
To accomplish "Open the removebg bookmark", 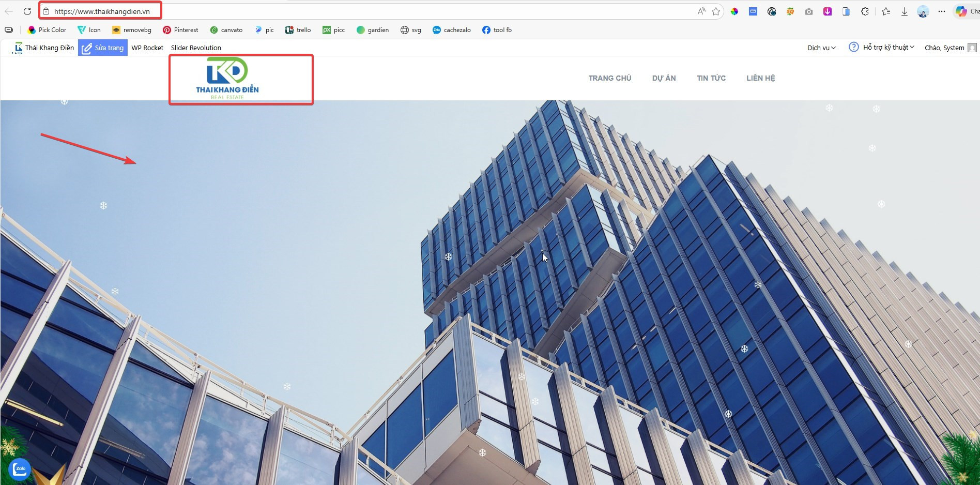I will (132, 30).
